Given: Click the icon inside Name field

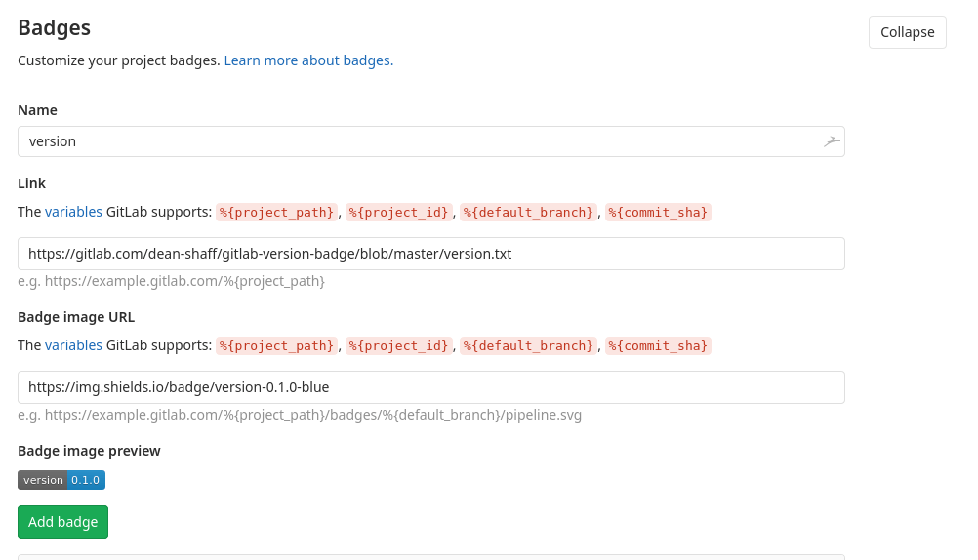Looking at the screenshot, I should 832,141.
